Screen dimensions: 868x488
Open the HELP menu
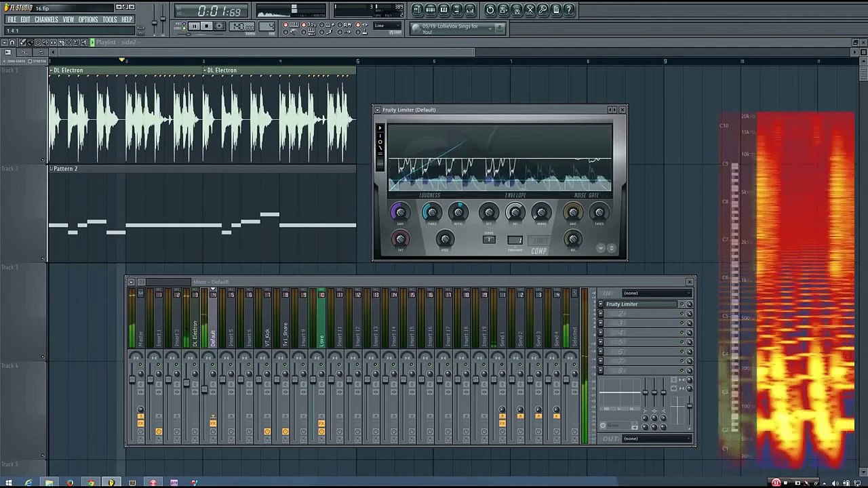pos(127,20)
